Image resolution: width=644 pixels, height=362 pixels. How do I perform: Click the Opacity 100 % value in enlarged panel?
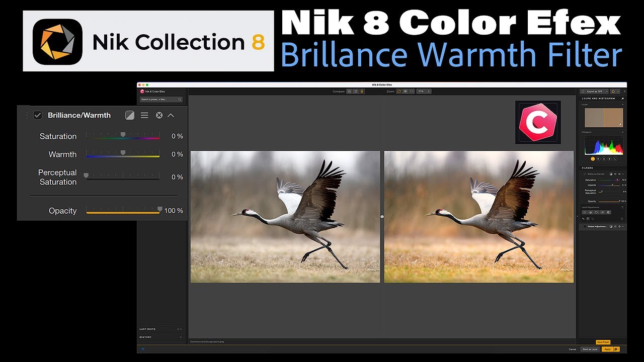174,211
